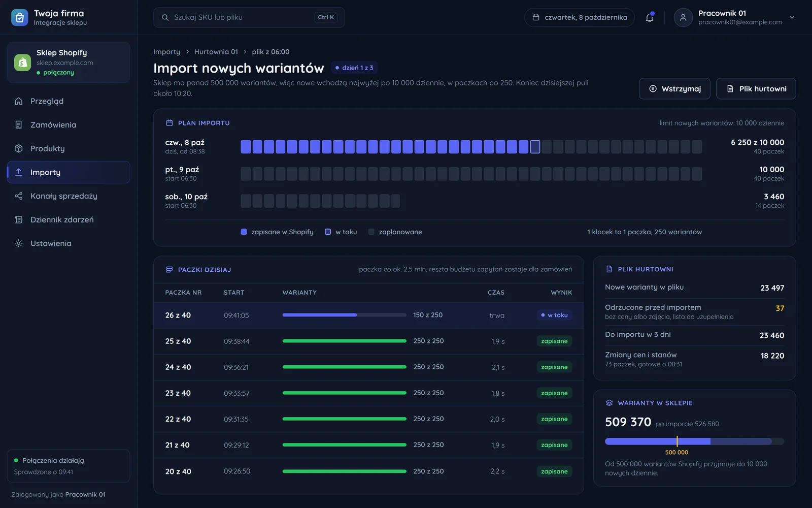Click the 26 z 40 progress bar
This screenshot has height=508, width=812.
tap(344, 315)
